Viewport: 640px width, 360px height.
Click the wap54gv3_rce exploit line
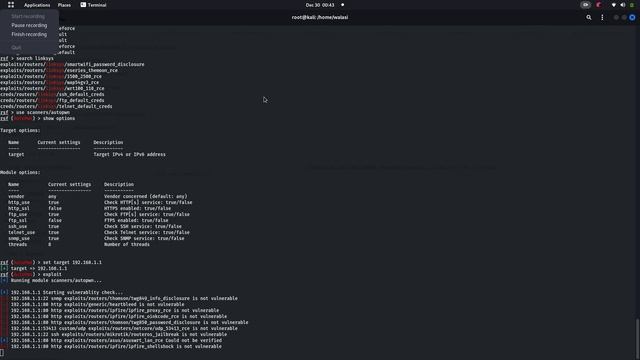pos(49,82)
